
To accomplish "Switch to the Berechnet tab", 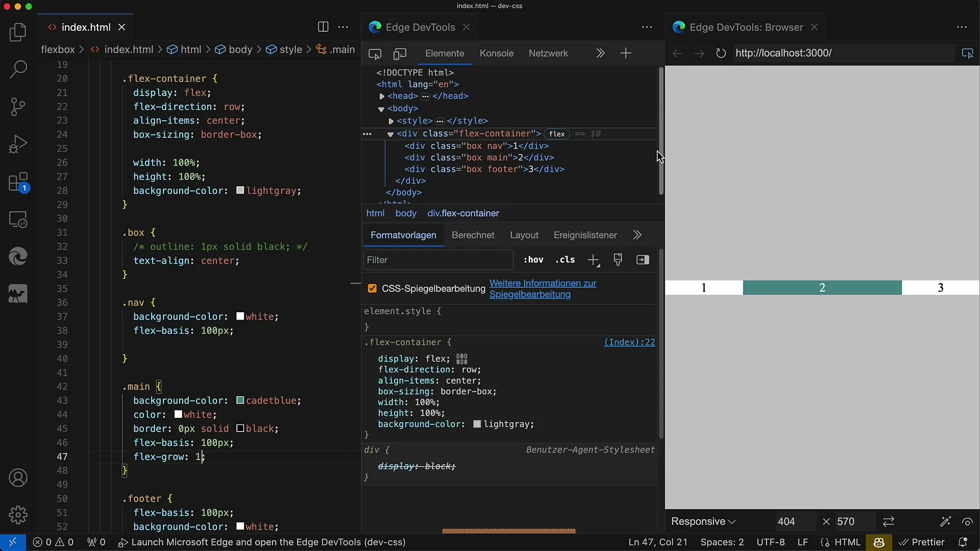I will tap(473, 235).
